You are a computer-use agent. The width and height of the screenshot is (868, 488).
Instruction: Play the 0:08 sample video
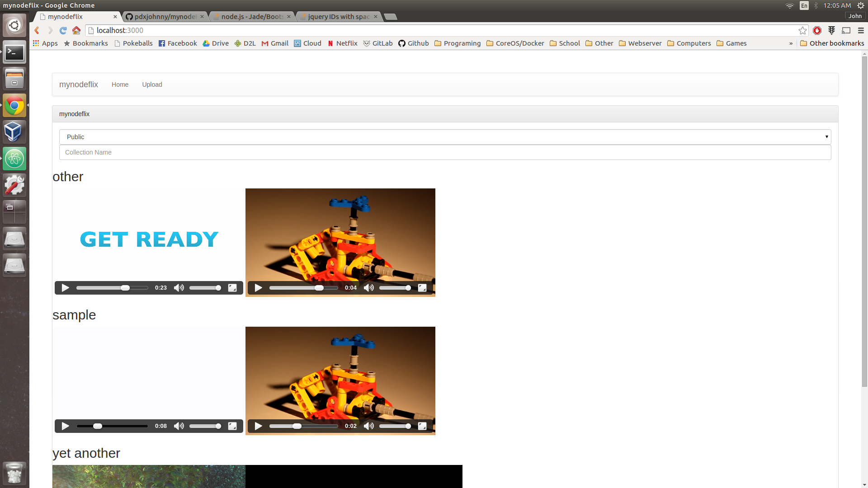(65, 426)
